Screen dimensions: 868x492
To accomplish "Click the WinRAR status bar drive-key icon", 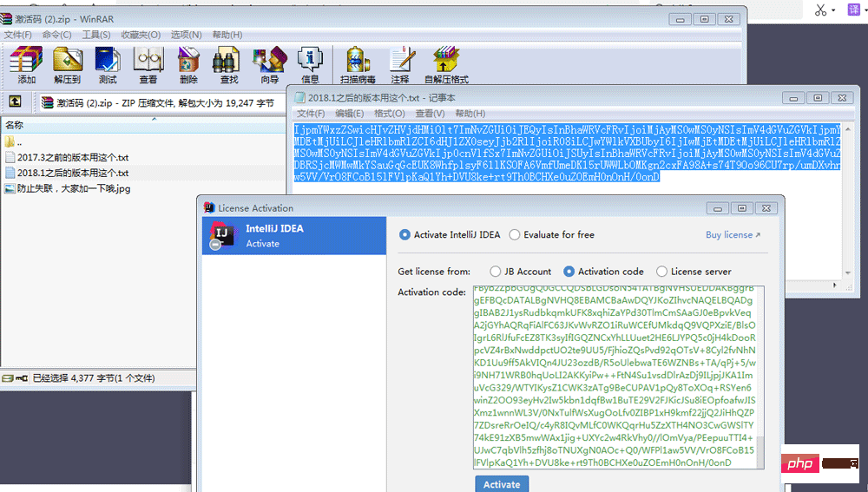I will 22,378.
